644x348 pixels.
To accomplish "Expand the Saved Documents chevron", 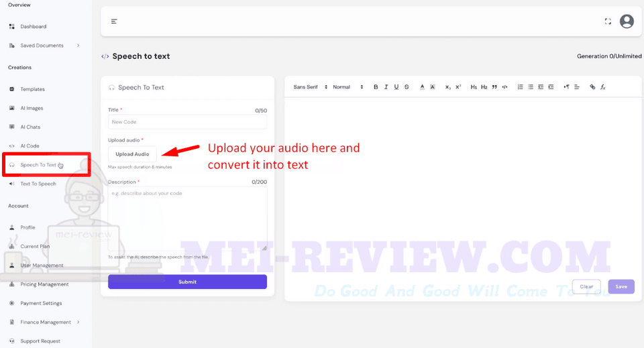I will pyautogui.click(x=78, y=46).
